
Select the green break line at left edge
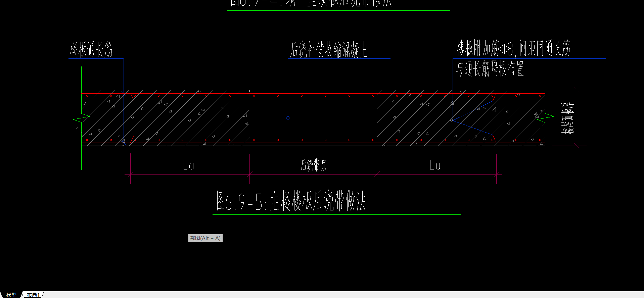coord(81,118)
